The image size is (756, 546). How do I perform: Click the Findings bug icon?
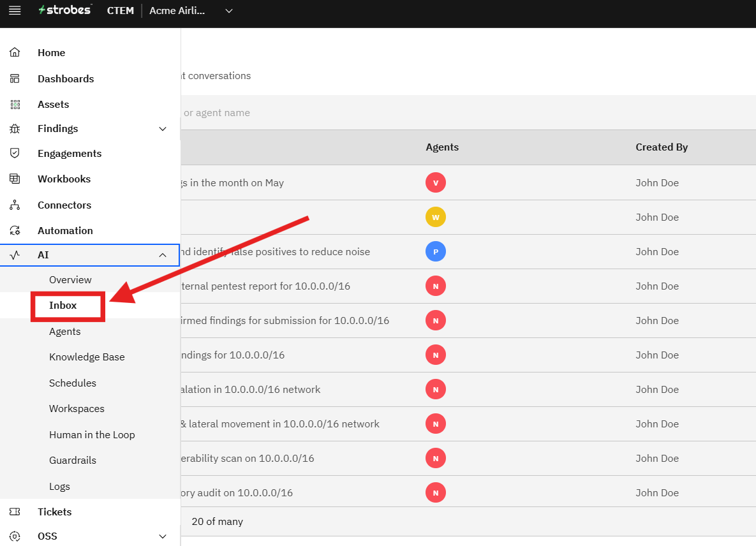[15, 129]
